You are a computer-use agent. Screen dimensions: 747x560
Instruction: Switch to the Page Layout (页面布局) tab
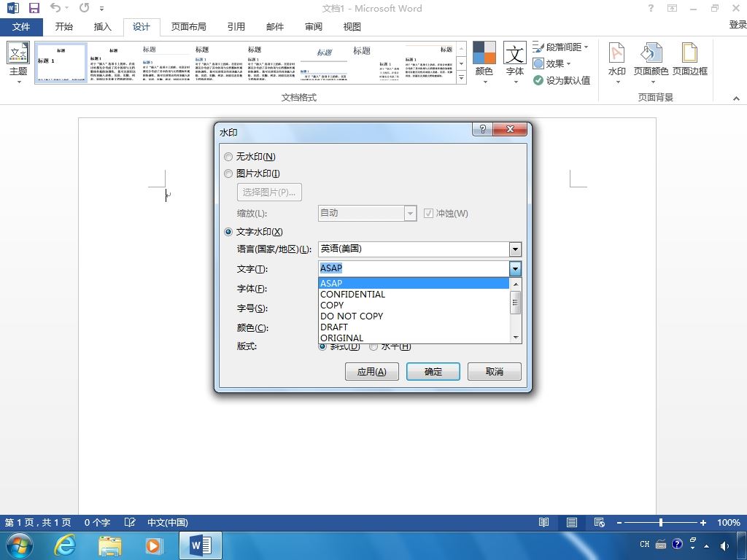tap(189, 27)
